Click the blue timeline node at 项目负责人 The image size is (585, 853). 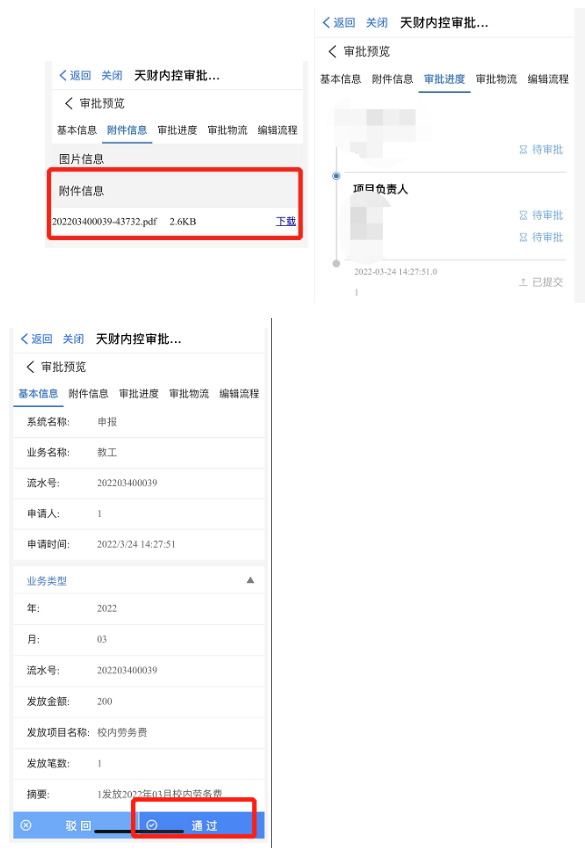coord(336,176)
